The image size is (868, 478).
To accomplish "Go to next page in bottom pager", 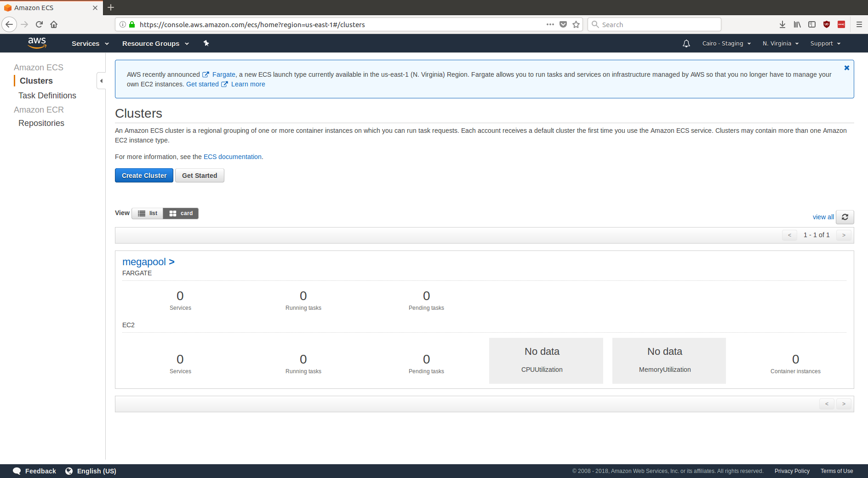I will [x=844, y=404].
